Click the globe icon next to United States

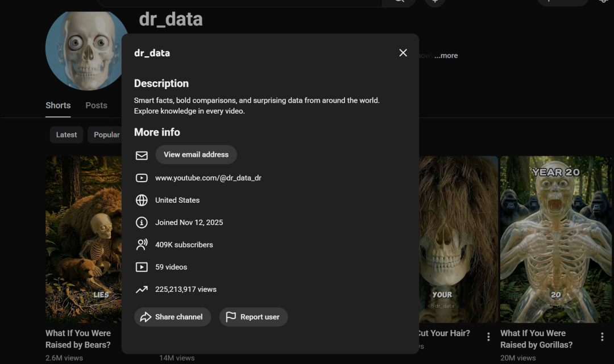(x=142, y=200)
